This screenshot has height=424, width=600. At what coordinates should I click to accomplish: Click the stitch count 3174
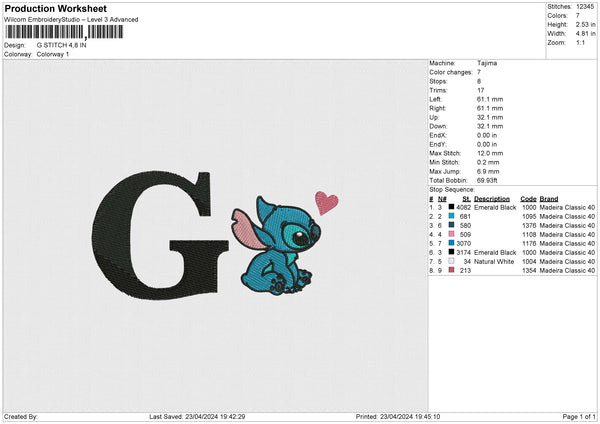pyautogui.click(x=464, y=253)
